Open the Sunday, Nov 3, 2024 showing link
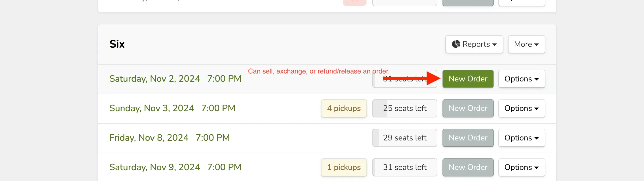This screenshot has width=644, height=181. pos(172,108)
